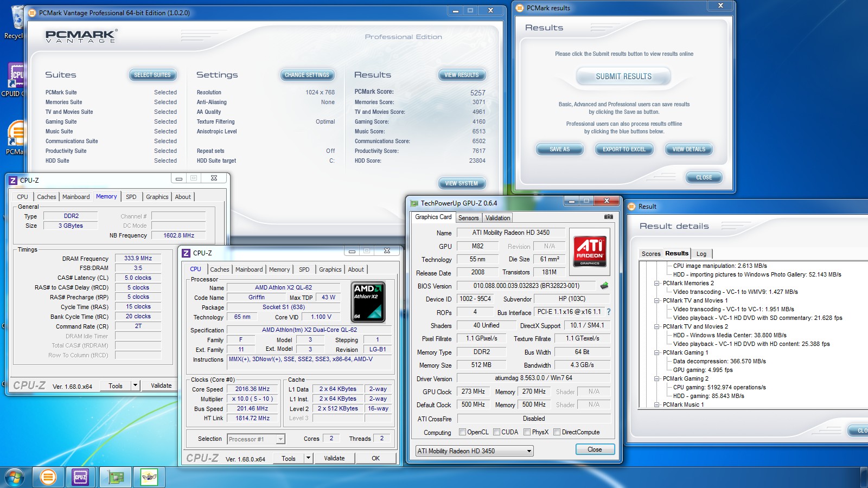Click the Show Desktop strip on the taskbar

(x=864, y=477)
